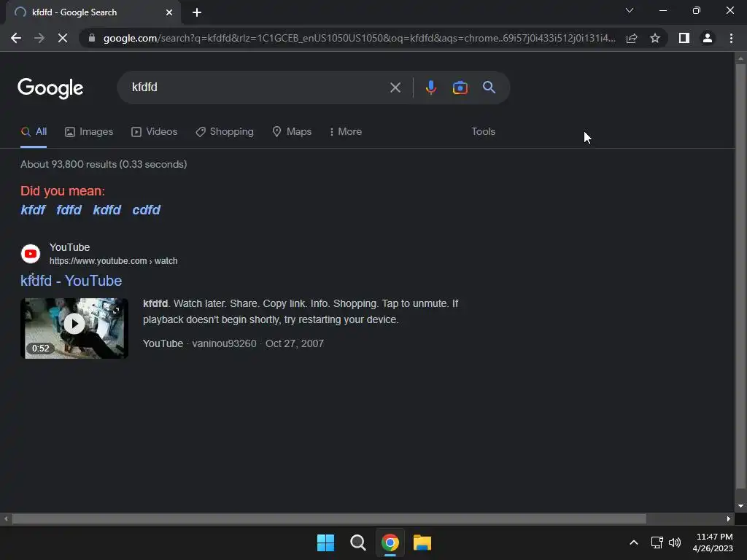Open the Chrome profile menu

tap(708, 38)
